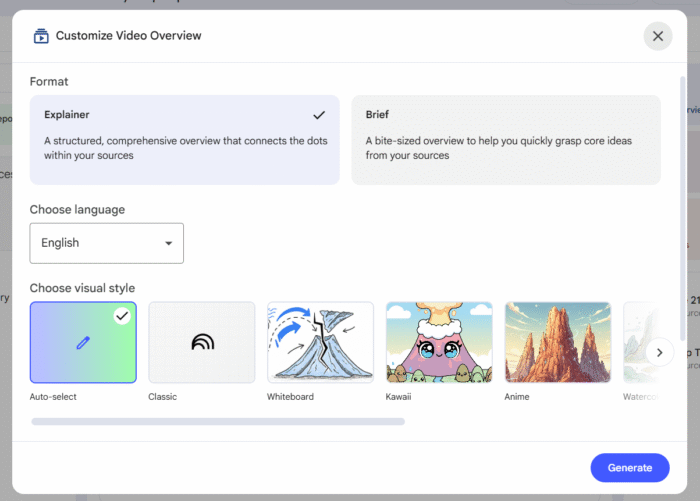700x501 pixels.
Task: Click the checkmark badge on Auto-select
Action: pyautogui.click(x=122, y=316)
